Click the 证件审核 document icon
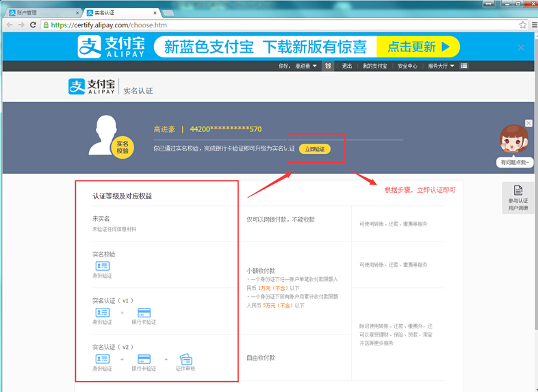The image size is (538, 392). pyautogui.click(x=185, y=358)
